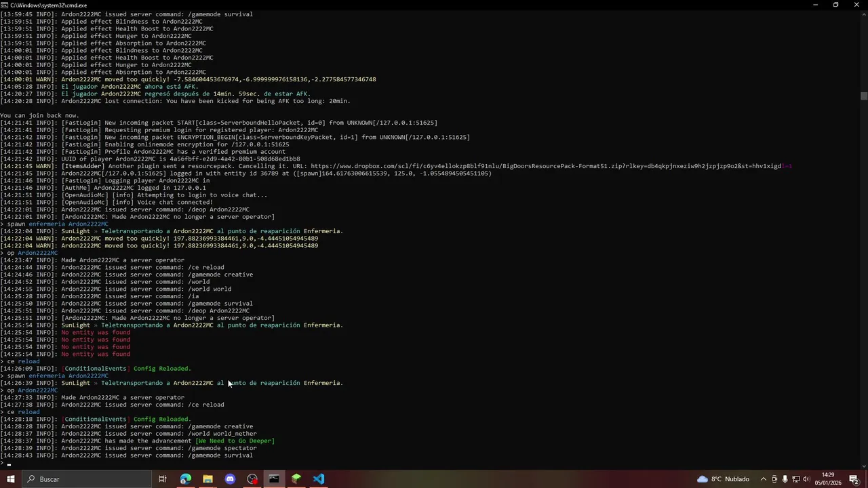Open Task View from the taskbar
Viewport: 868px width, 488px height.
[x=163, y=479]
